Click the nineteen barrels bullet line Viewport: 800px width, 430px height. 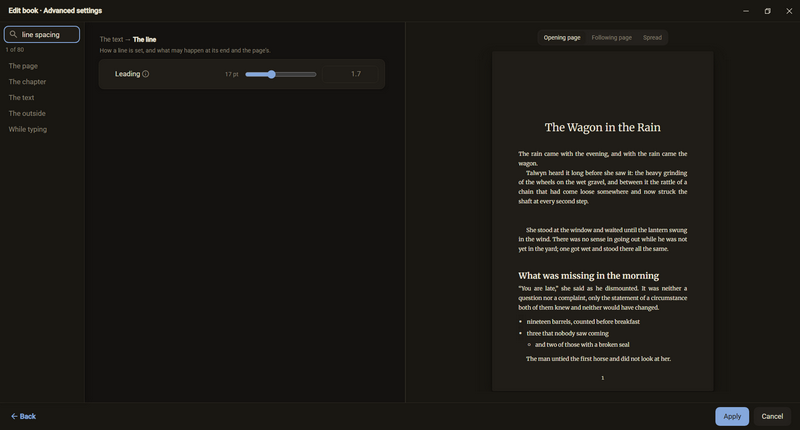coord(583,321)
